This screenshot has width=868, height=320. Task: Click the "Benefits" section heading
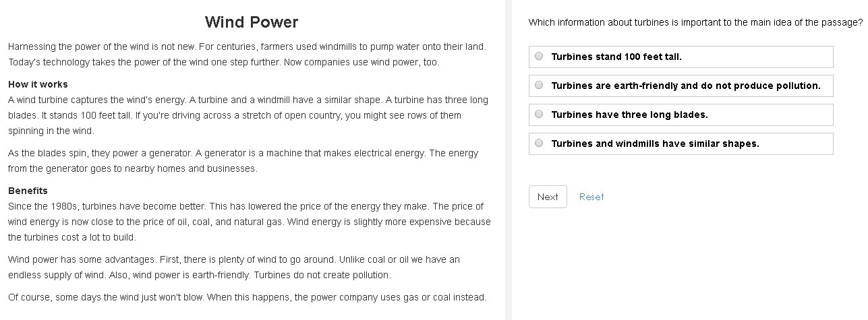pyautogui.click(x=28, y=191)
